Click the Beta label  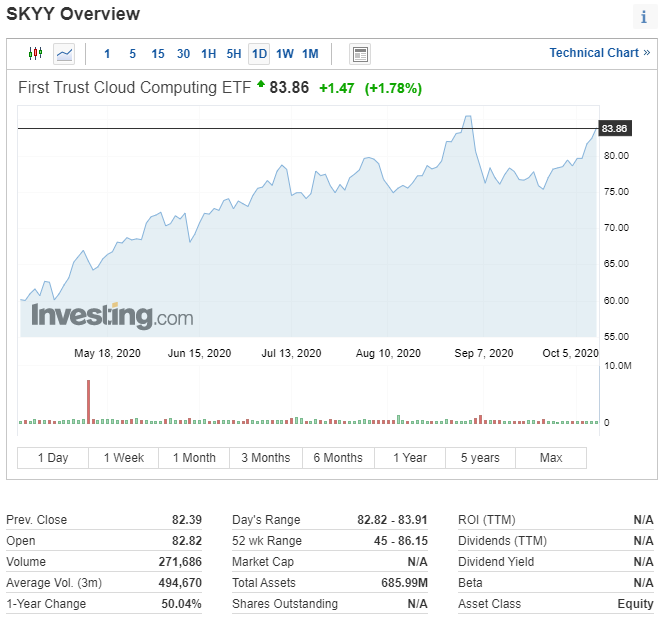click(x=470, y=583)
